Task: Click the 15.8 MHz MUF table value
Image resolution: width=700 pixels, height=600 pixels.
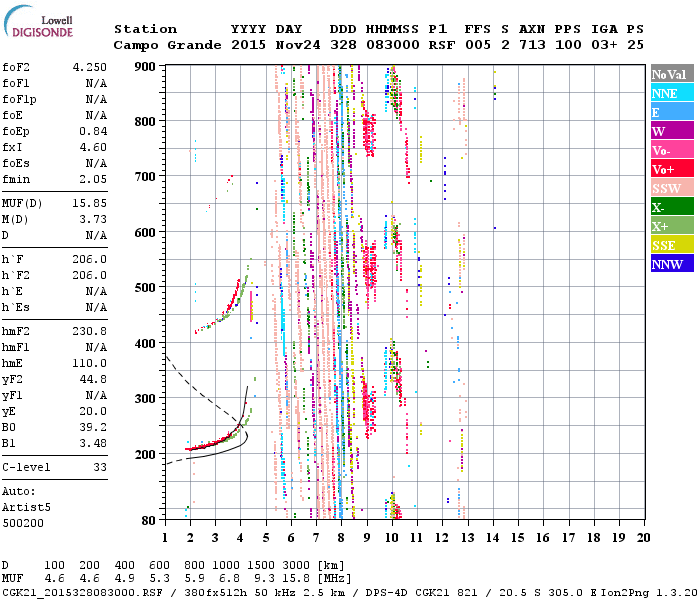Action: pyautogui.click(x=296, y=578)
